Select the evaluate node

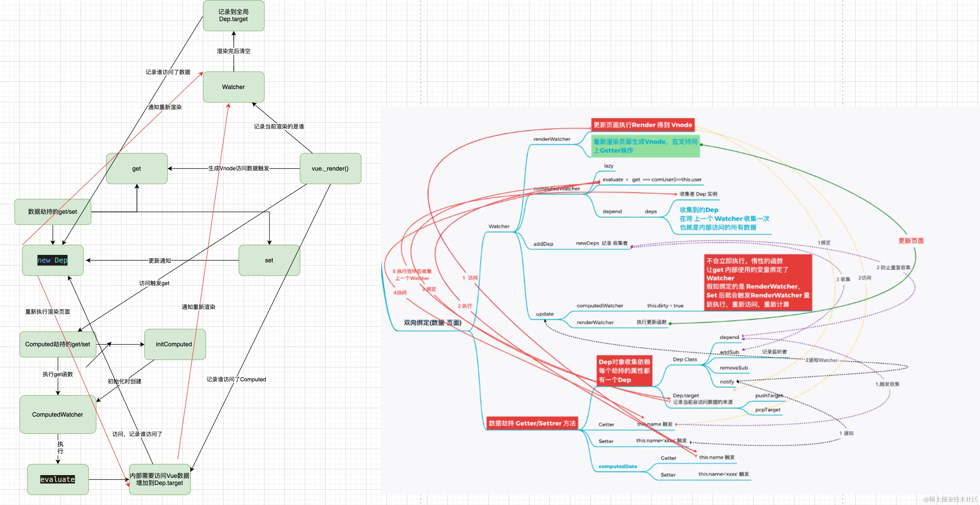point(57,480)
